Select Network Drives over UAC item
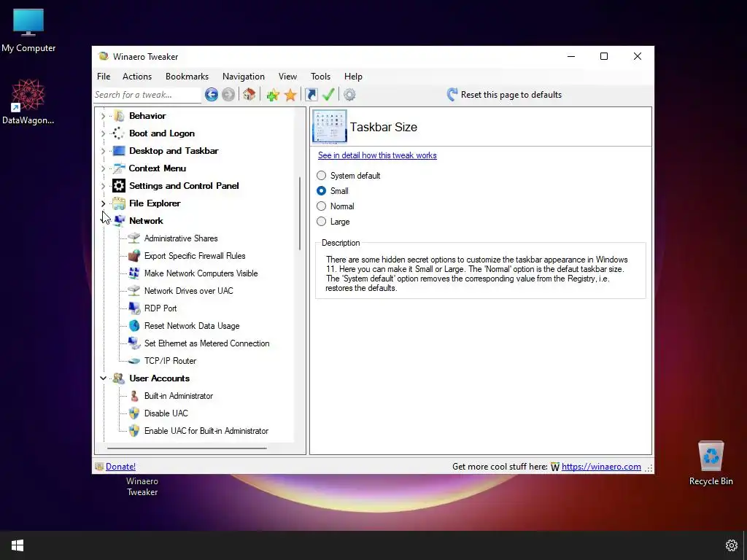This screenshot has height=560, width=747. pos(189,291)
